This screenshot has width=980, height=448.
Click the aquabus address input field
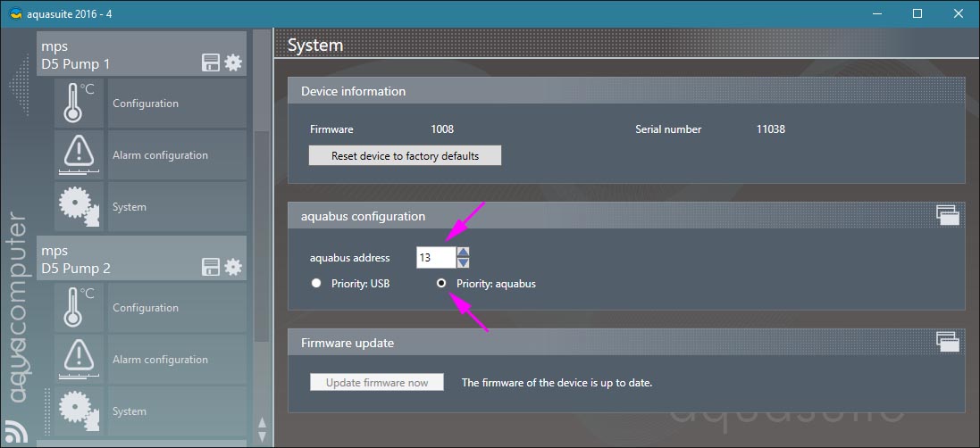point(435,258)
